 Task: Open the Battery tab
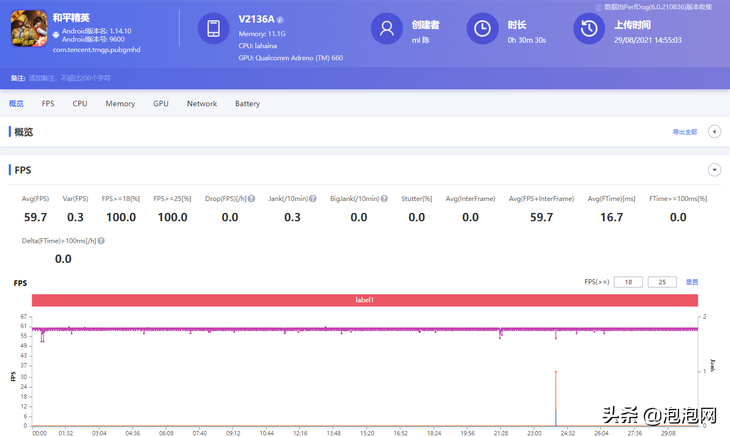pyautogui.click(x=247, y=103)
